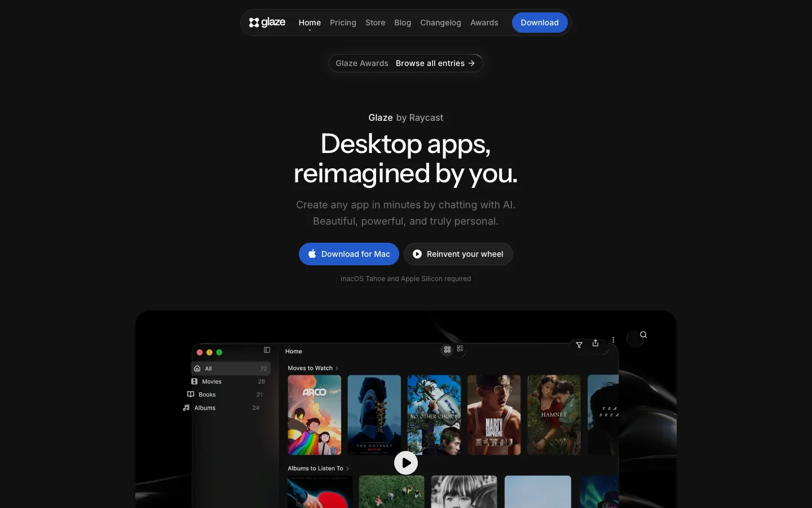Viewport: 812px width, 508px height.
Task: Click the red close dot in demo window
Action: click(x=200, y=352)
